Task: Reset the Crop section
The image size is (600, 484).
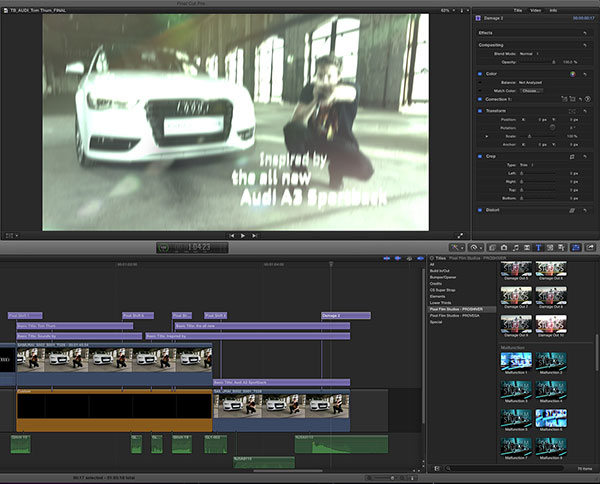Action: [x=585, y=156]
